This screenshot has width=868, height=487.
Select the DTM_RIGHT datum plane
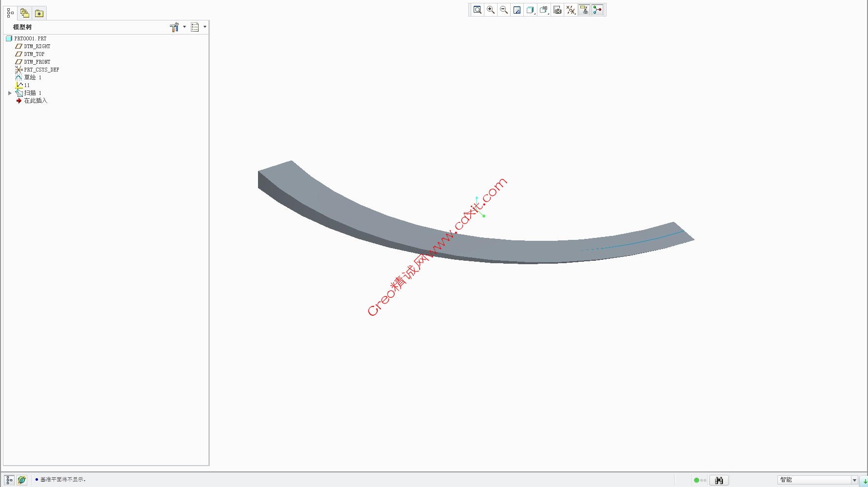pos(33,46)
